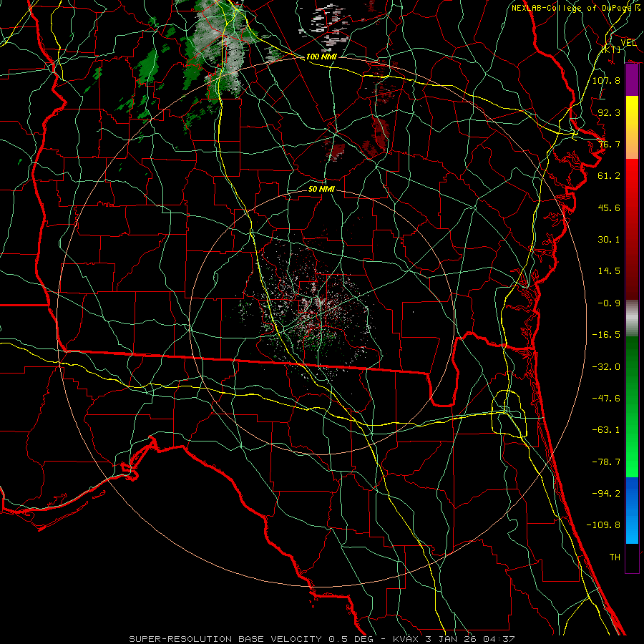Click the -109.8 velocity scale value
This screenshot has width=644, height=644.
[x=603, y=525]
